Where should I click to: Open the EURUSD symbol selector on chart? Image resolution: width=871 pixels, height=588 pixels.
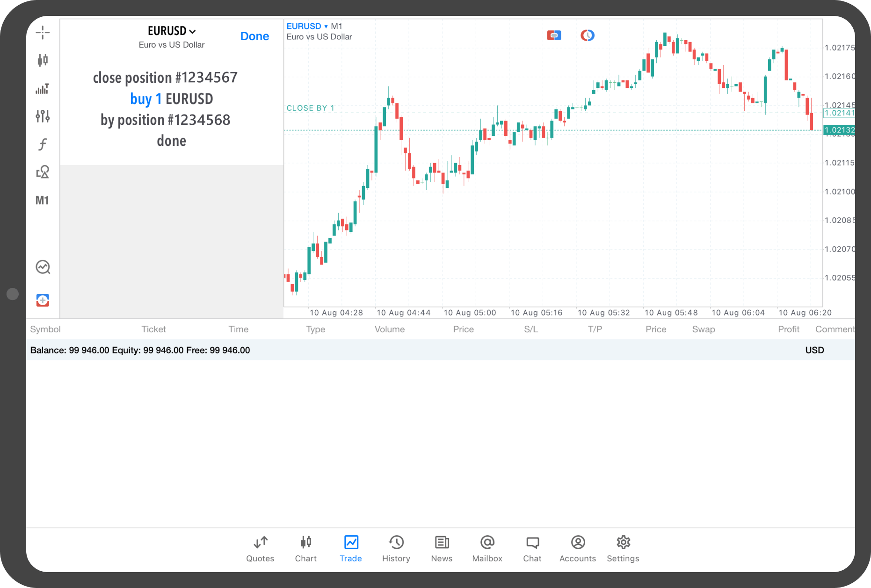point(307,26)
